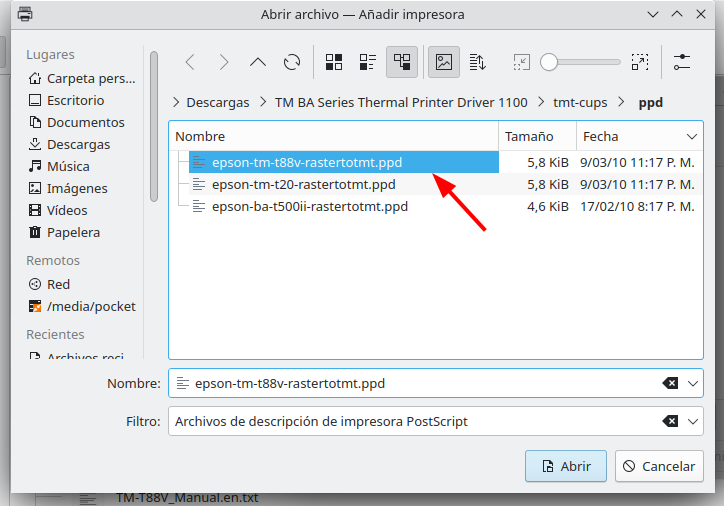Viewport: 724px width, 506px height.
Task: Reload the current folder listing
Action: (292, 62)
